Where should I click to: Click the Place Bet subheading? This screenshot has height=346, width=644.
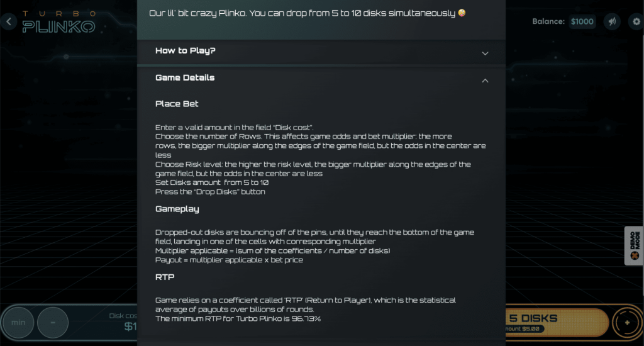(177, 104)
